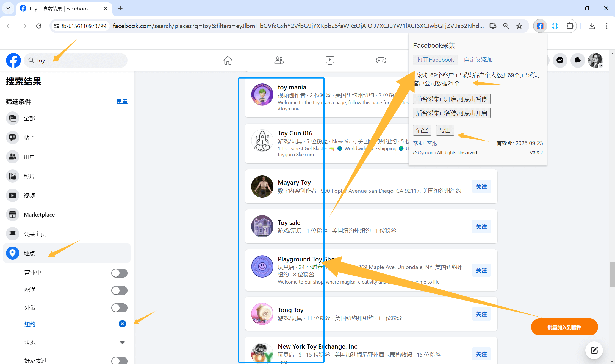Start background collection via 后台采集 button
The height and width of the screenshot is (364, 615).
pos(451,113)
